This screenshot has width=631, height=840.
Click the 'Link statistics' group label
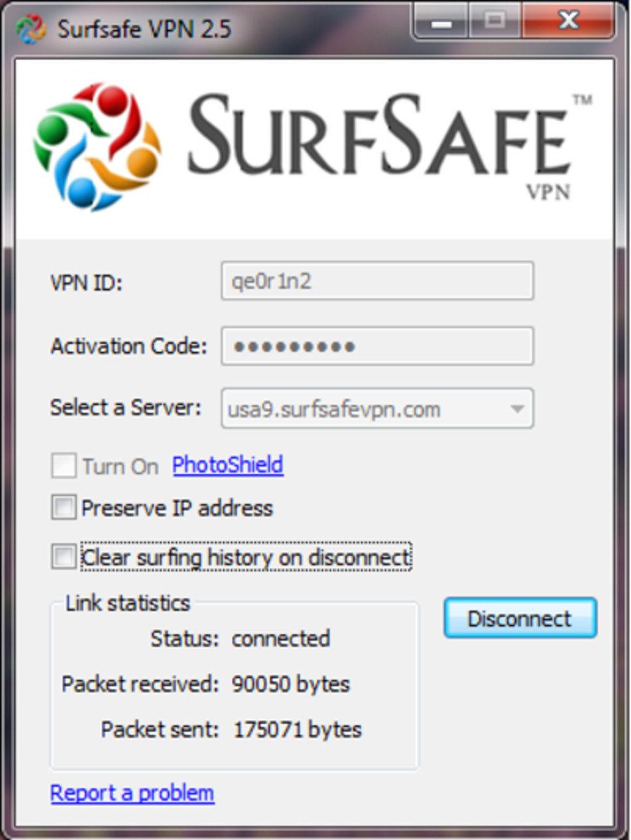coord(127,603)
